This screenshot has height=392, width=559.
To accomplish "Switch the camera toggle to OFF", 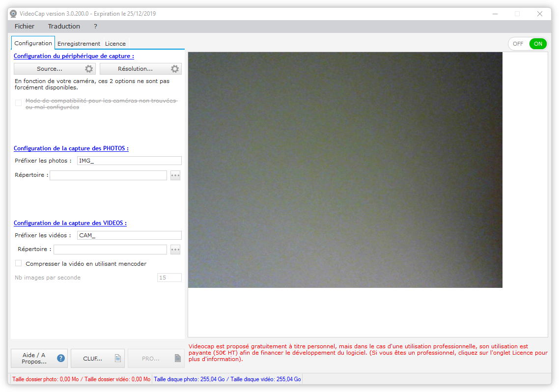I will (x=518, y=44).
